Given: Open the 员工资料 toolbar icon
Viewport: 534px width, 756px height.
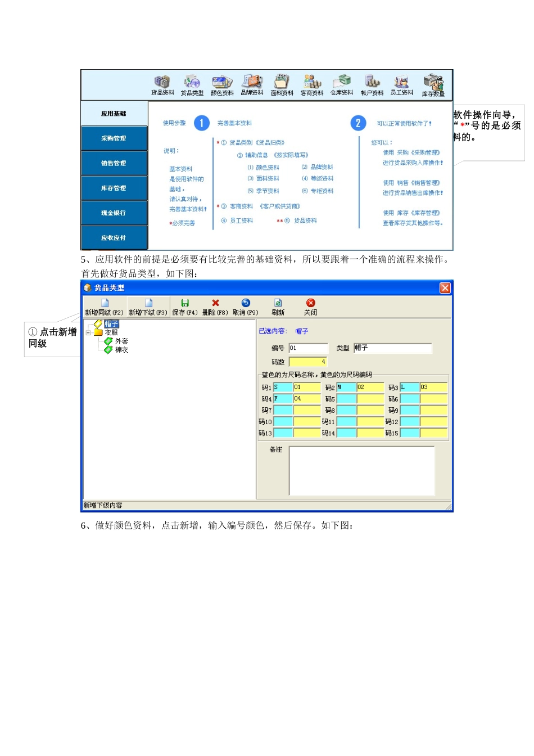Looking at the screenshot, I should coord(402,85).
